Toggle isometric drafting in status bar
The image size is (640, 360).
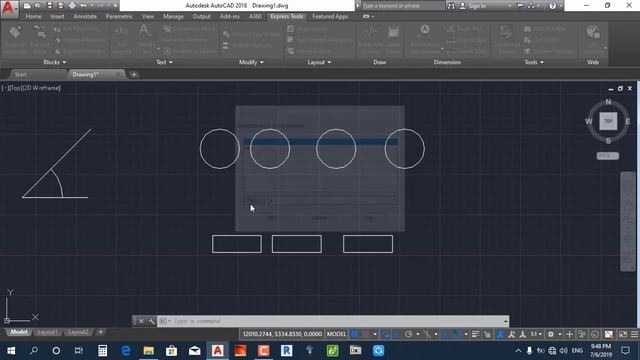(427, 334)
